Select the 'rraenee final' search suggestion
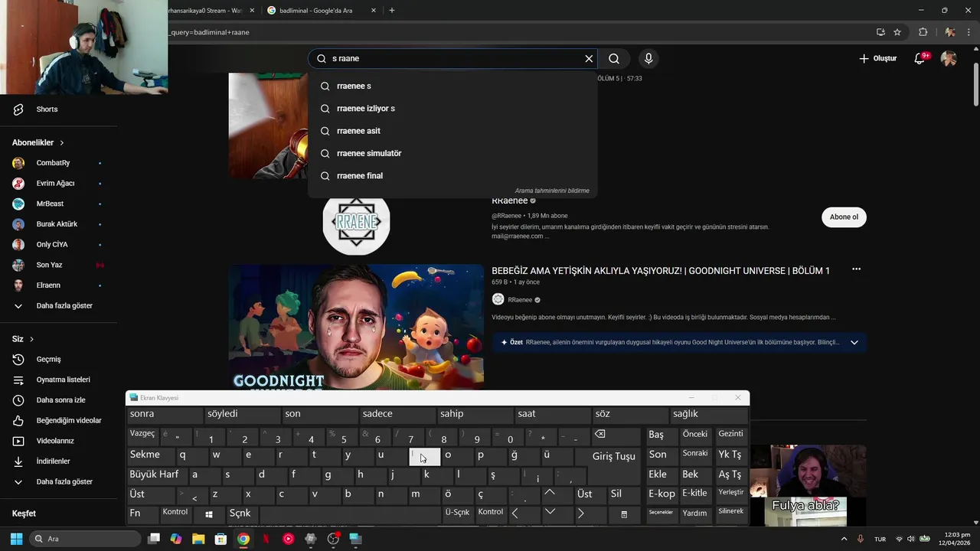980x551 pixels. pyautogui.click(x=452, y=176)
